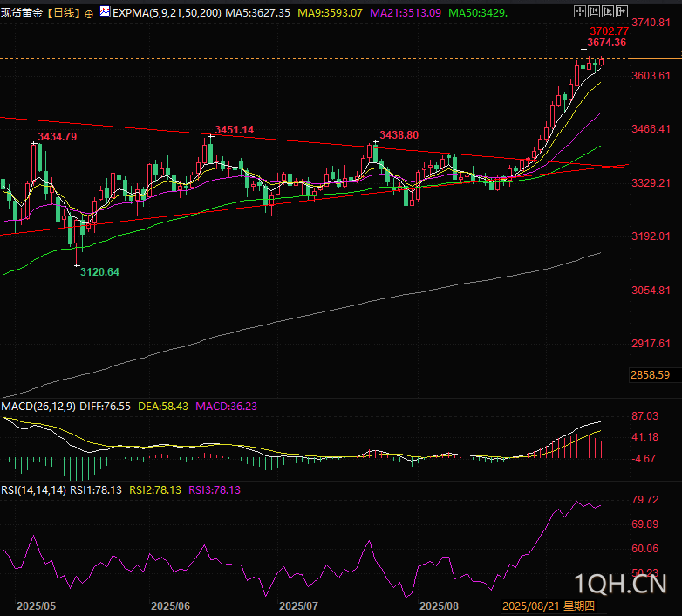
Task: Click the highlighted 2025/08/21 星期四 date marker
Action: tap(548, 606)
